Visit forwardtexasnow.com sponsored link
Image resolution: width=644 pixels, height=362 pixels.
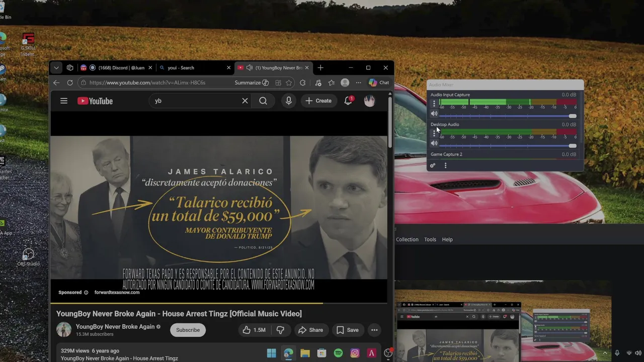pyautogui.click(x=117, y=292)
